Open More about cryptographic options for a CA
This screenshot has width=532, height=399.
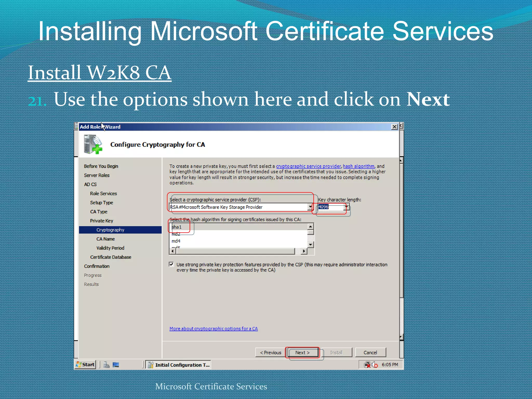[x=214, y=329]
